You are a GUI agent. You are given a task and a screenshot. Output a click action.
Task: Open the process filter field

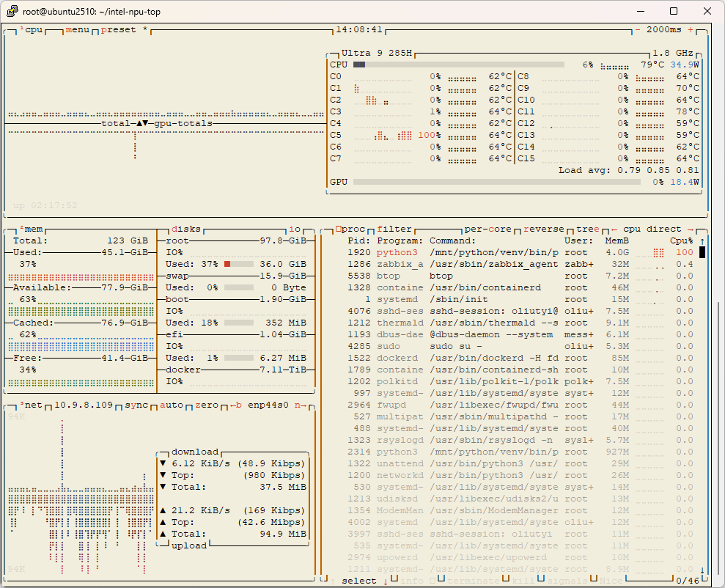tap(394, 229)
